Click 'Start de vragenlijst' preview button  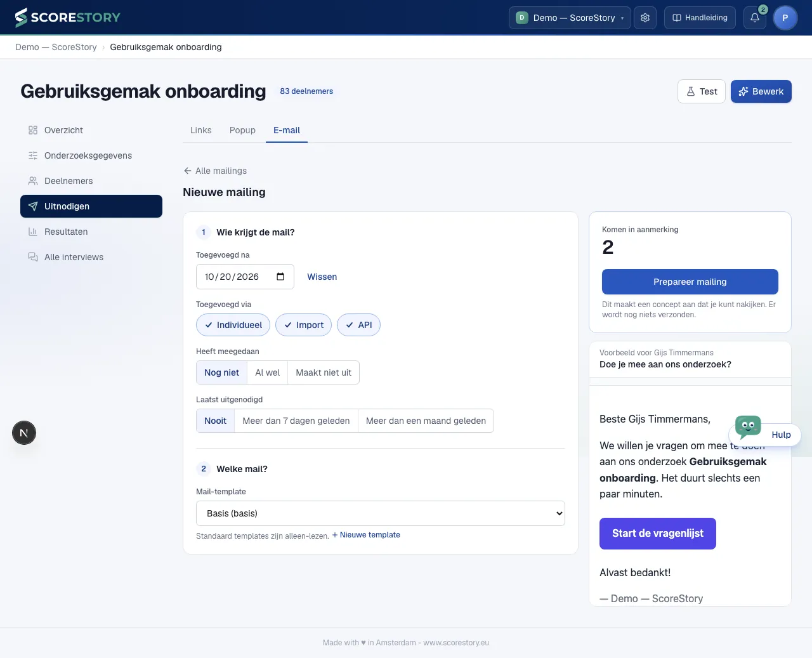coord(658,534)
